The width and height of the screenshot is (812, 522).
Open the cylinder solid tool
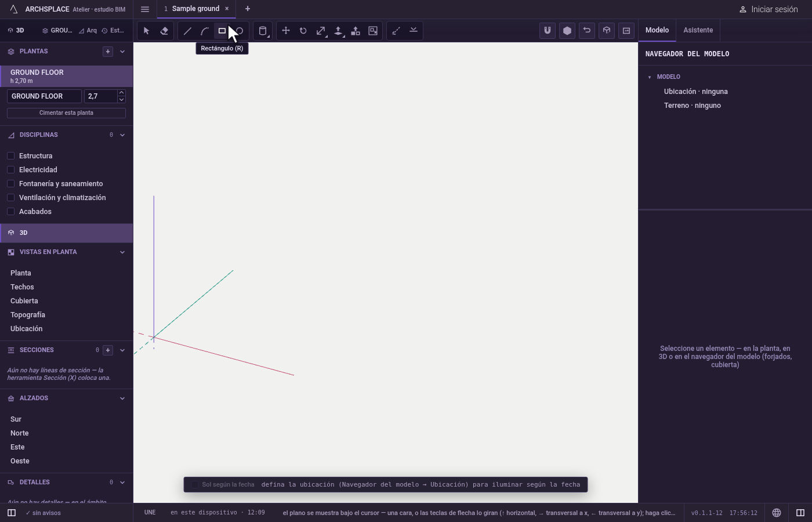[x=263, y=31]
